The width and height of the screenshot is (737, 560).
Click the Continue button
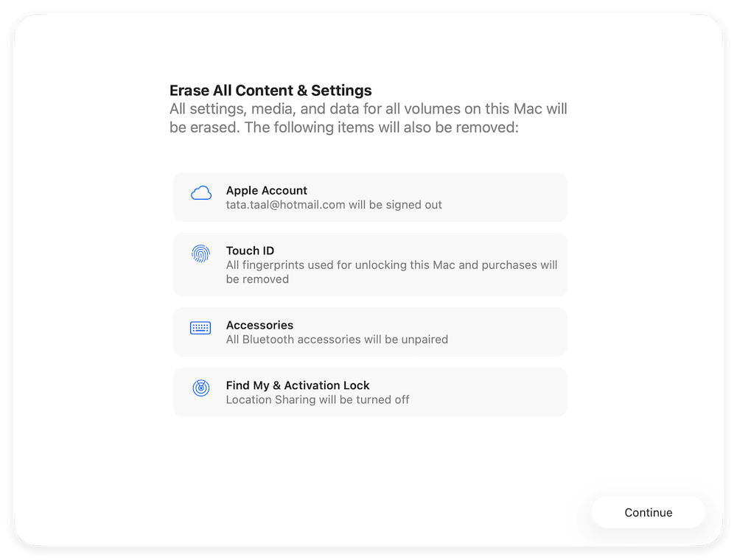pos(648,512)
